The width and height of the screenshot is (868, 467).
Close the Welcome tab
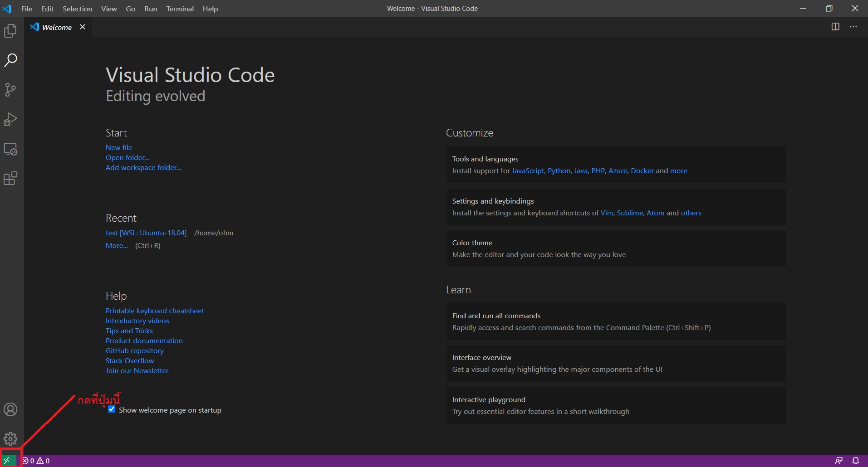coord(83,27)
